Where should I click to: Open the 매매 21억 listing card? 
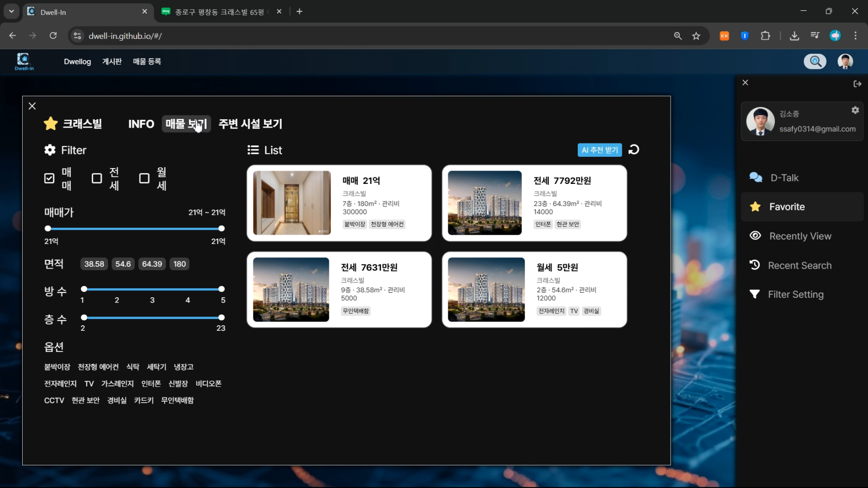339,203
